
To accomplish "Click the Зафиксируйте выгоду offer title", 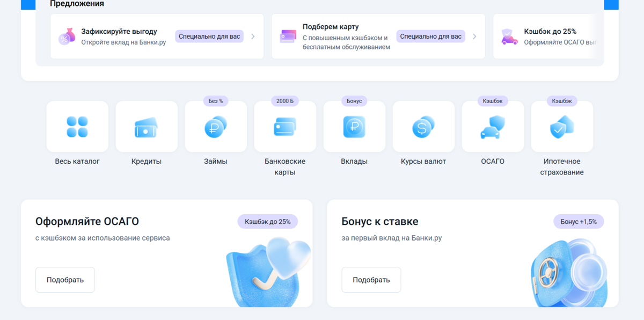I will [119, 31].
